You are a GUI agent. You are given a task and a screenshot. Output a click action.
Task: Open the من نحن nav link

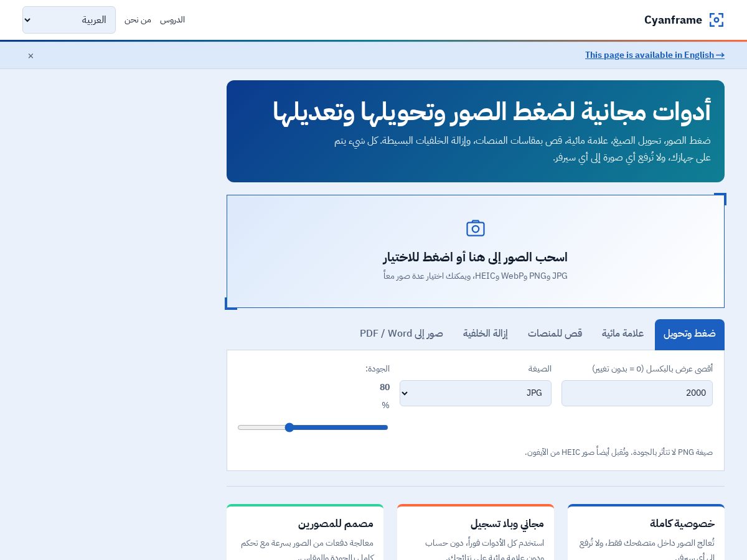click(x=138, y=20)
